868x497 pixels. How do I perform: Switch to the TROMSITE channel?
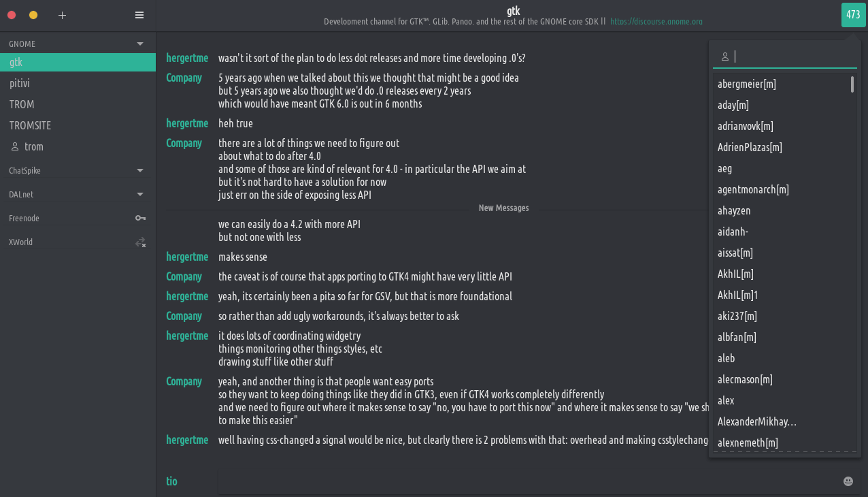pos(30,125)
